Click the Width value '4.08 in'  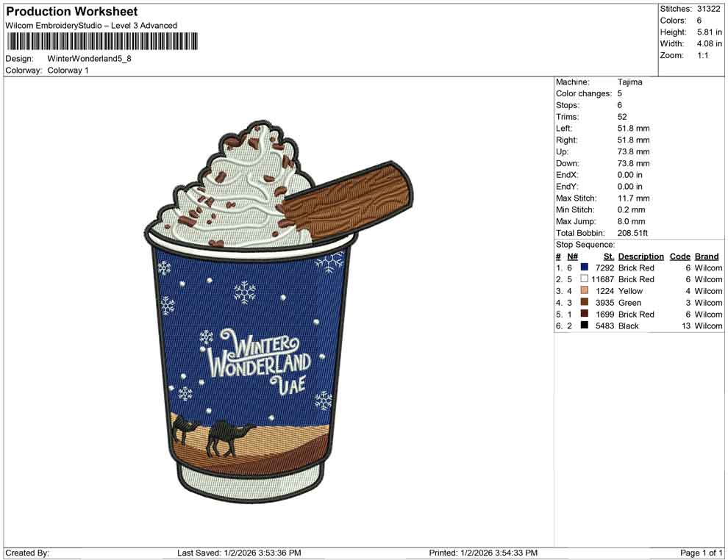point(709,43)
